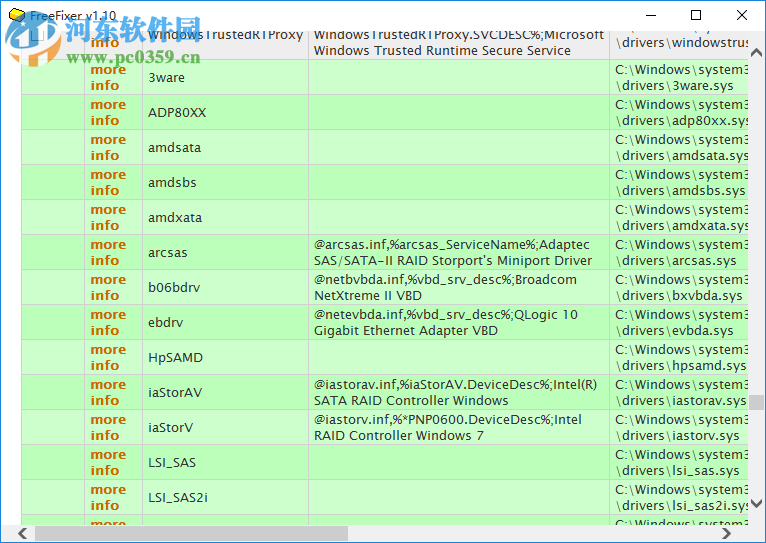Open more info link for LSI_SAS2i
The image size is (766, 543).
108,498
